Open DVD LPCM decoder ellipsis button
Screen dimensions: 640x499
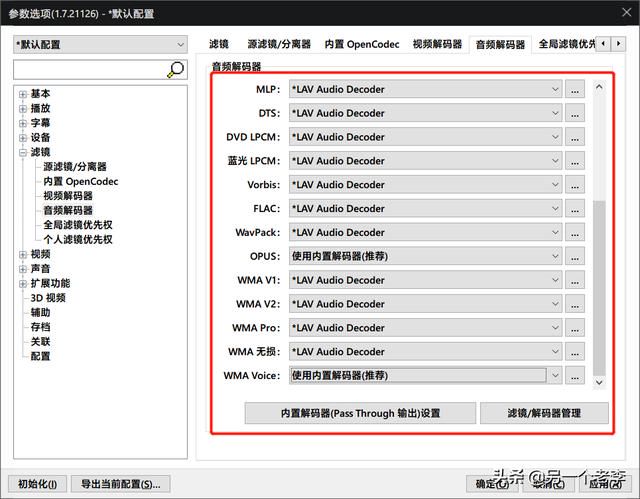tap(575, 137)
